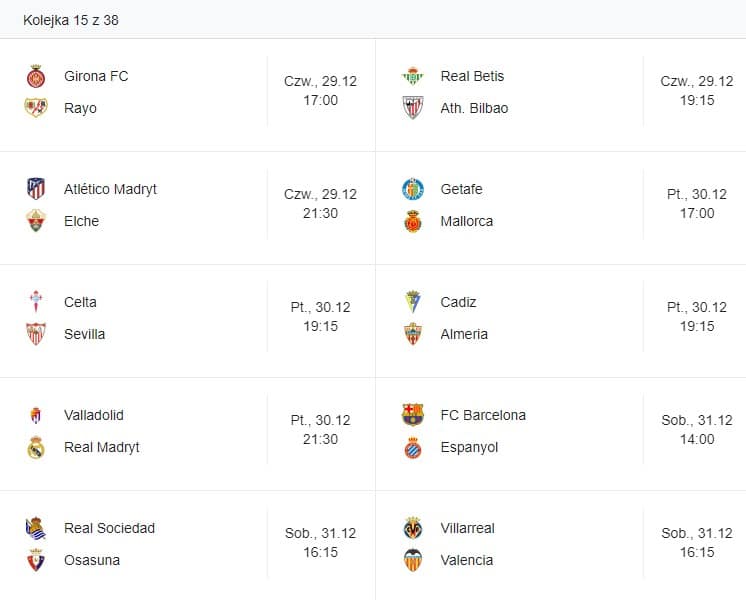Open Valladolid match time Pt., 30.12 21:30
Image resolution: width=746 pixels, height=600 pixels.
(x=320, y=431)
